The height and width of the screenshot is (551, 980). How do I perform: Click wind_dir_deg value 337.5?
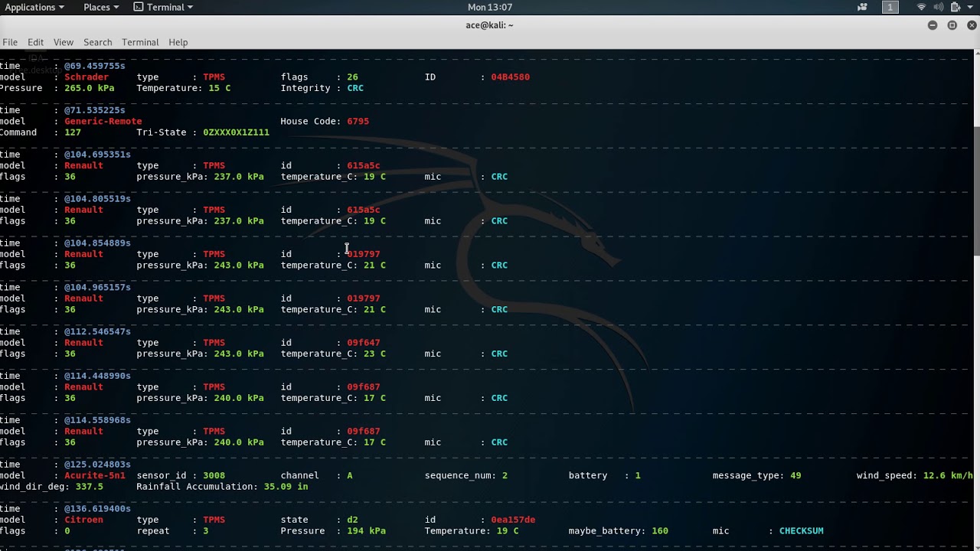point(90,487)
